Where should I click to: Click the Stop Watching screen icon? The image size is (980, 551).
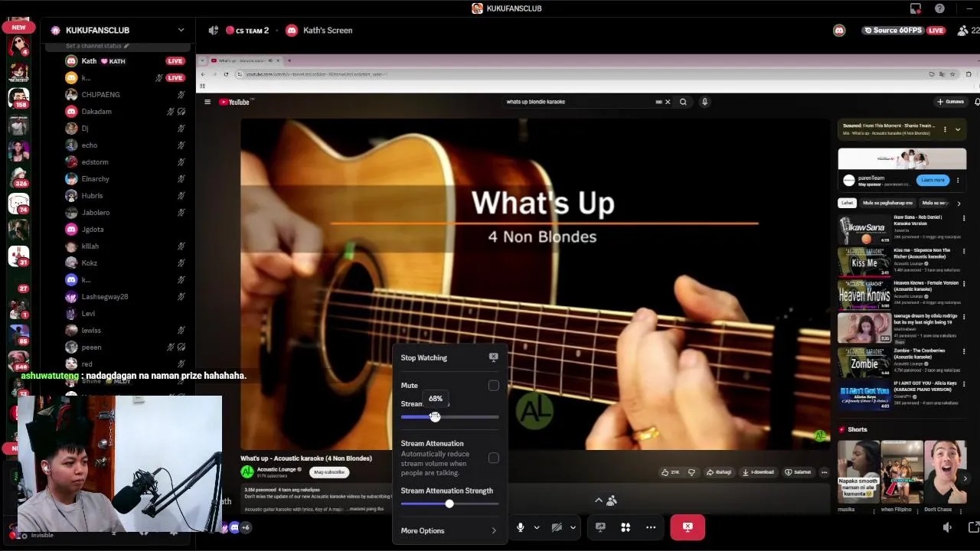click(493, 357)
